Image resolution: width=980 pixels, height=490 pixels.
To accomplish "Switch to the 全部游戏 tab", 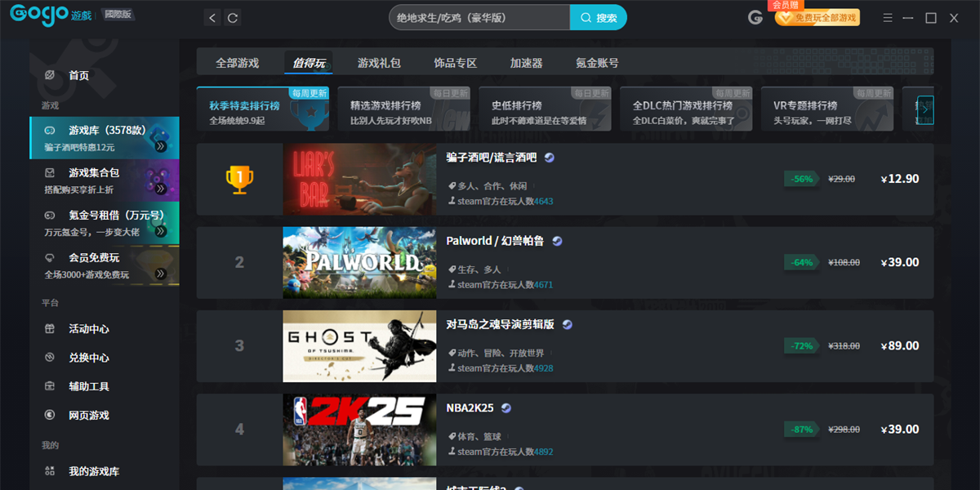I will pyautogui.click(x=237, y=63).
